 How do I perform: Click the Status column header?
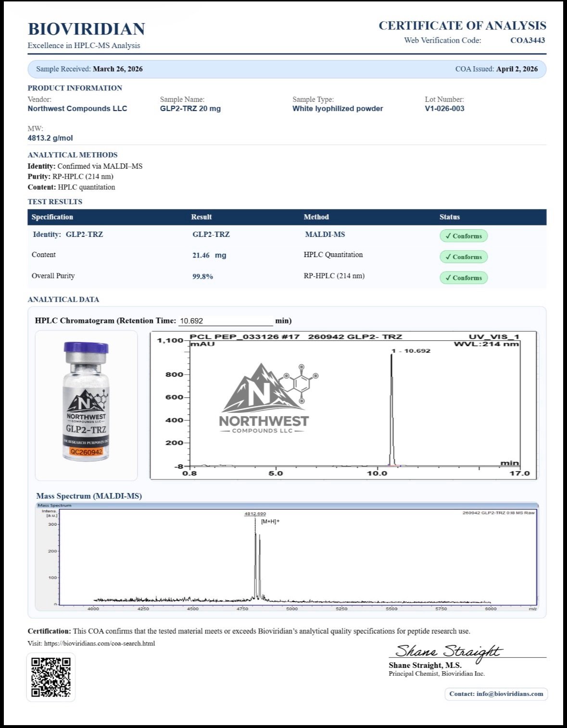click(x=449, y=217)
